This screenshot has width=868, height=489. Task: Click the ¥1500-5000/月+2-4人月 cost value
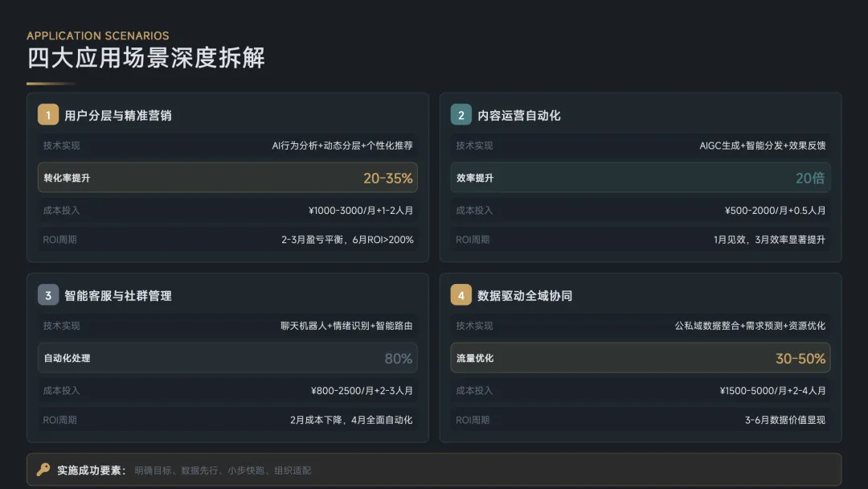(772, 390)
